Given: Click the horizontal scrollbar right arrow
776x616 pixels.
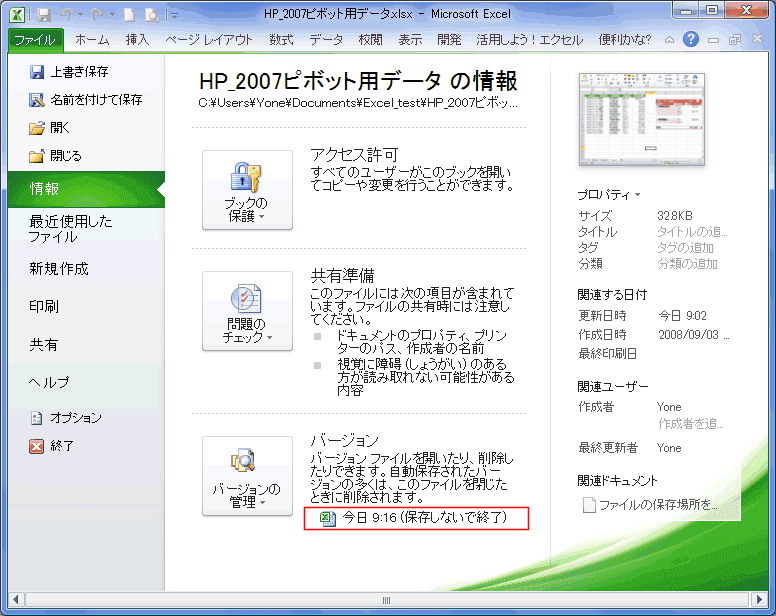Looking at the screenshot, I should [x=759, y=600].
